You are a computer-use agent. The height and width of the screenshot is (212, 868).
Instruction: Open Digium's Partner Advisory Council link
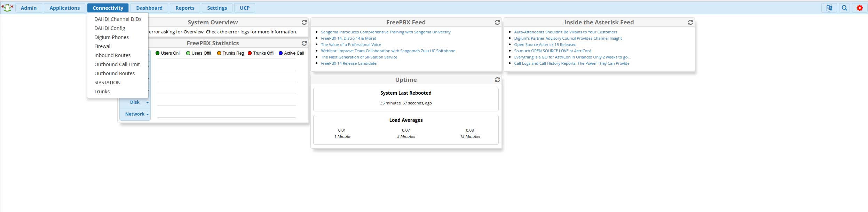(x=568, y=38)
